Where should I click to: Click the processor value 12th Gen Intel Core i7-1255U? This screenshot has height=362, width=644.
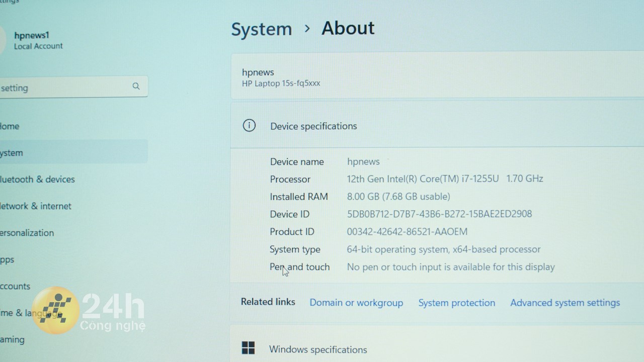tap(445, 178)
